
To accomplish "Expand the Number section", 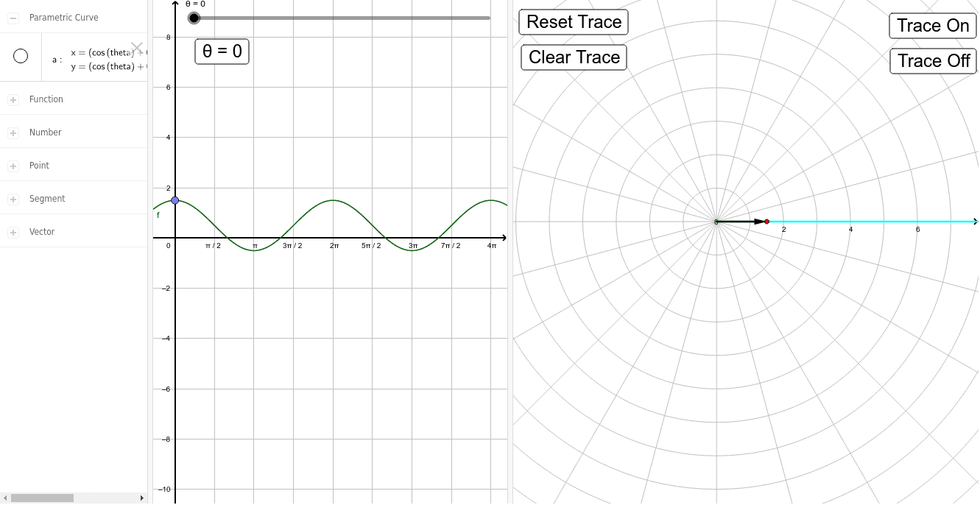I will [x=13, y=133].
